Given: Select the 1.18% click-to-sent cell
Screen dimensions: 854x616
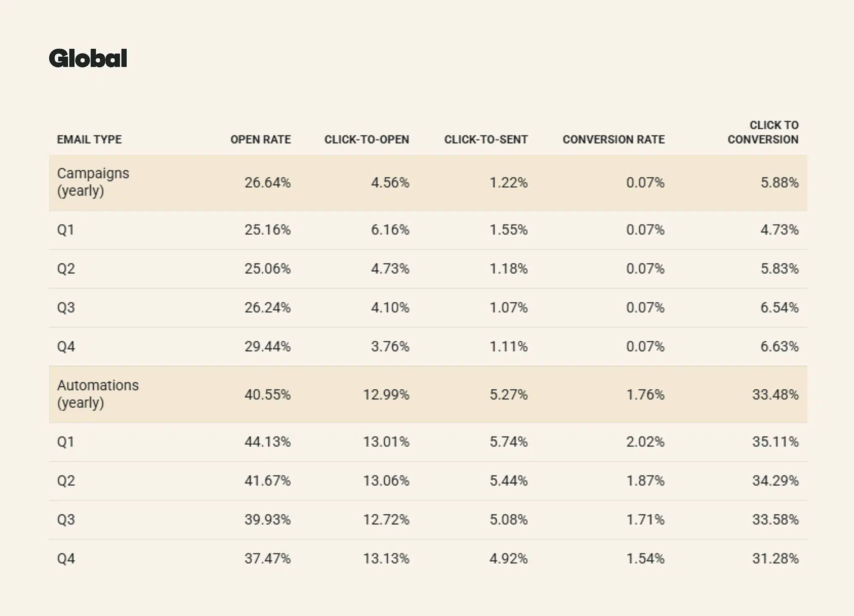Looking at the screenshot, I should pyautogui.click(x=508, y=268).
